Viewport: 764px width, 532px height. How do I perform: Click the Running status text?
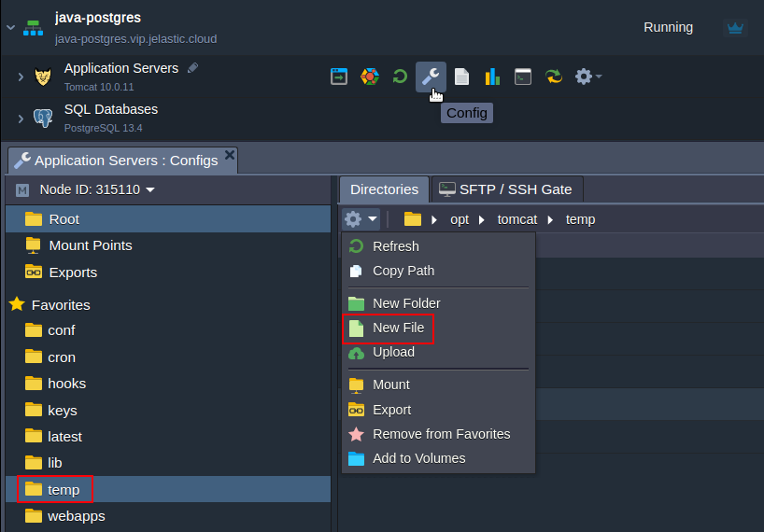[x=668, y=27]
